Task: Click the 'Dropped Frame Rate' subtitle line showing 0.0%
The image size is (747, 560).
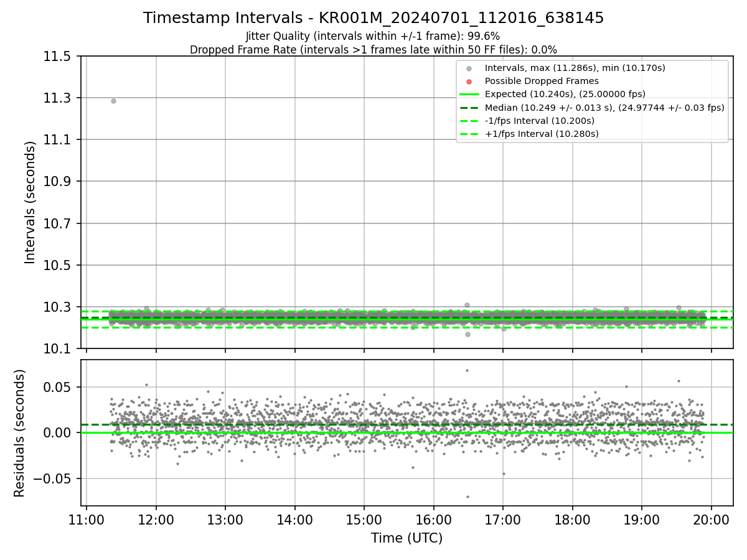Action: pyautogui.click(x=374, y=49)
